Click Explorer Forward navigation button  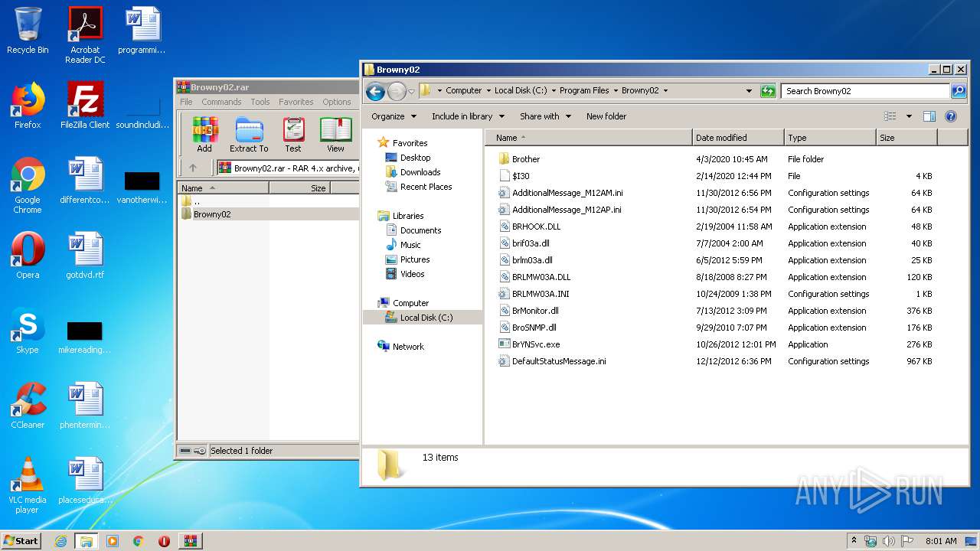pyautogui.click(x=397, y=92)
